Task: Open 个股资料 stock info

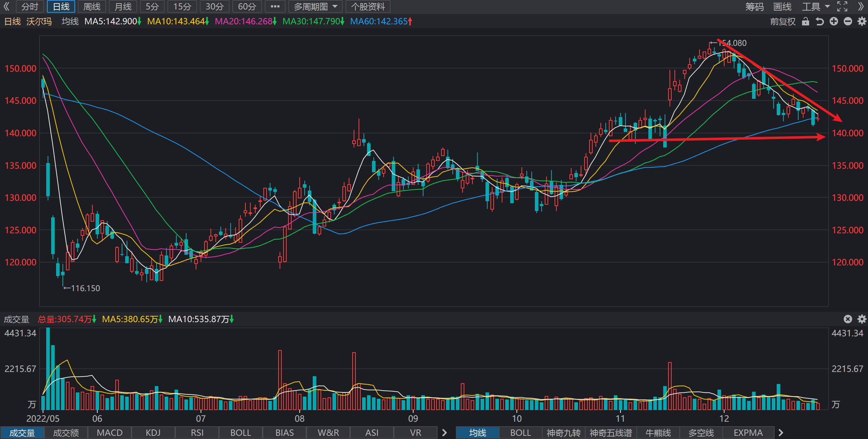Action: click(x=368, y=6)
